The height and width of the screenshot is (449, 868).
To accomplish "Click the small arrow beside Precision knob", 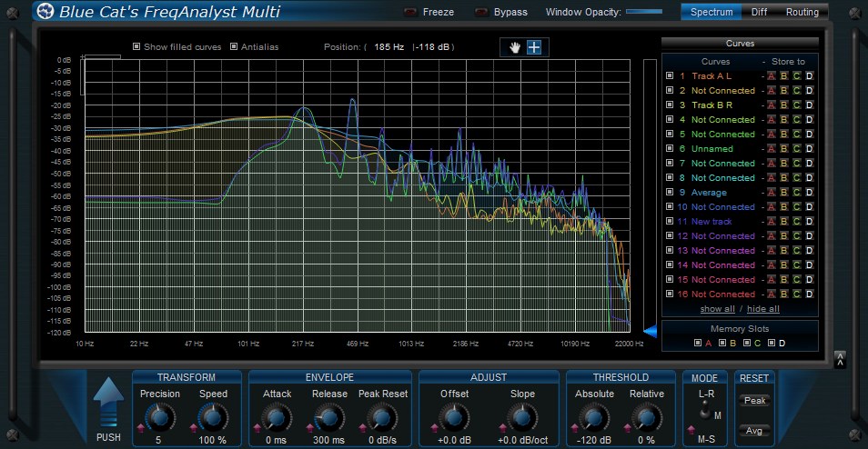I will pos(140,427).
